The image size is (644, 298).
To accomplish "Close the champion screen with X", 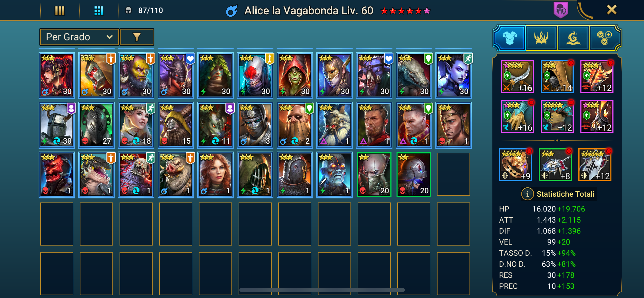I will click(612, 10).
